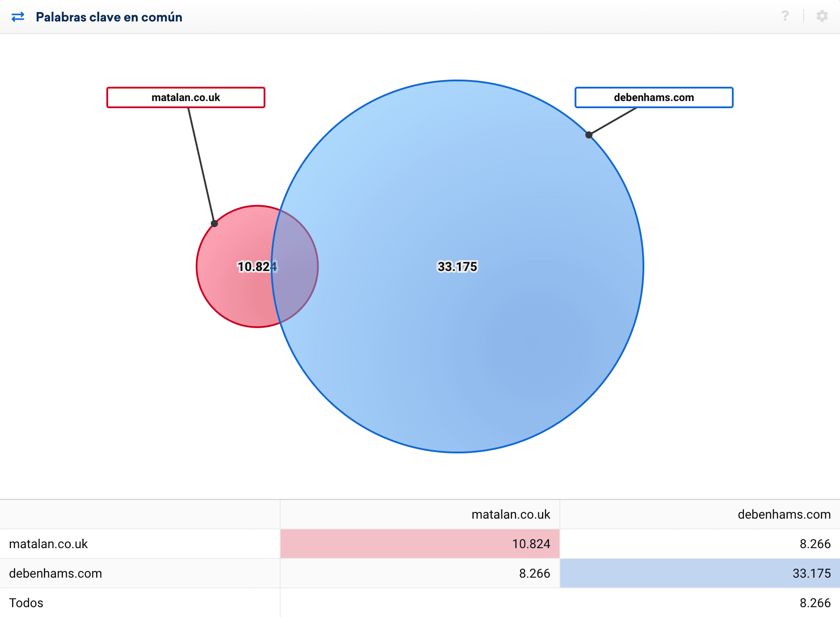This screenshot has height=617, width=840.
Task: Open the settings gear icon
Action: [822, 16]
